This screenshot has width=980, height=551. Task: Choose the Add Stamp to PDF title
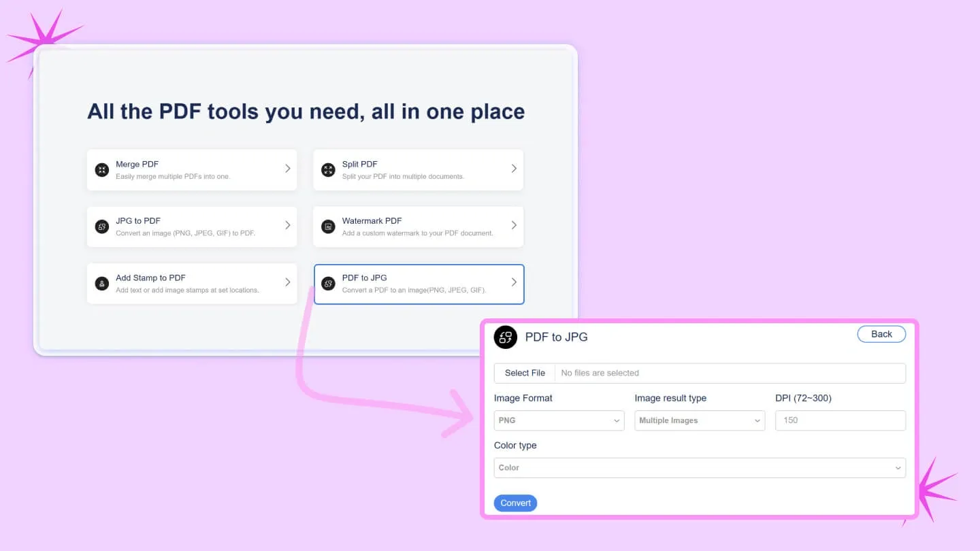point(150,278)
